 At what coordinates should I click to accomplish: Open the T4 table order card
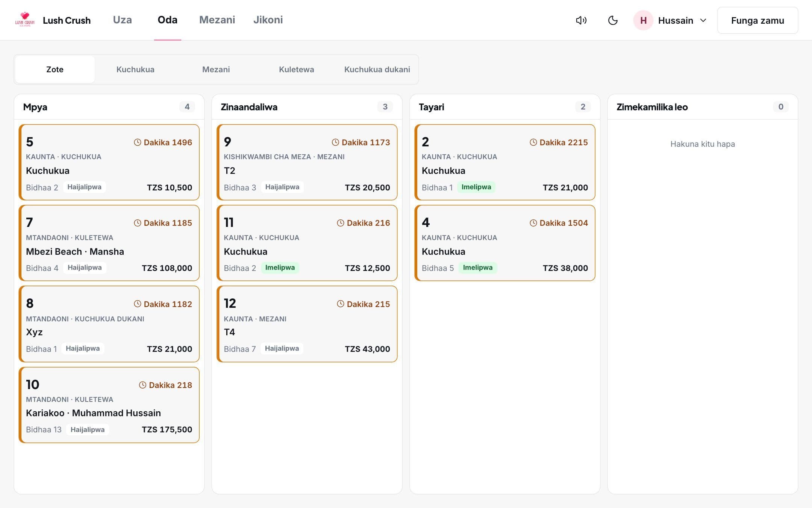[307, 324]
